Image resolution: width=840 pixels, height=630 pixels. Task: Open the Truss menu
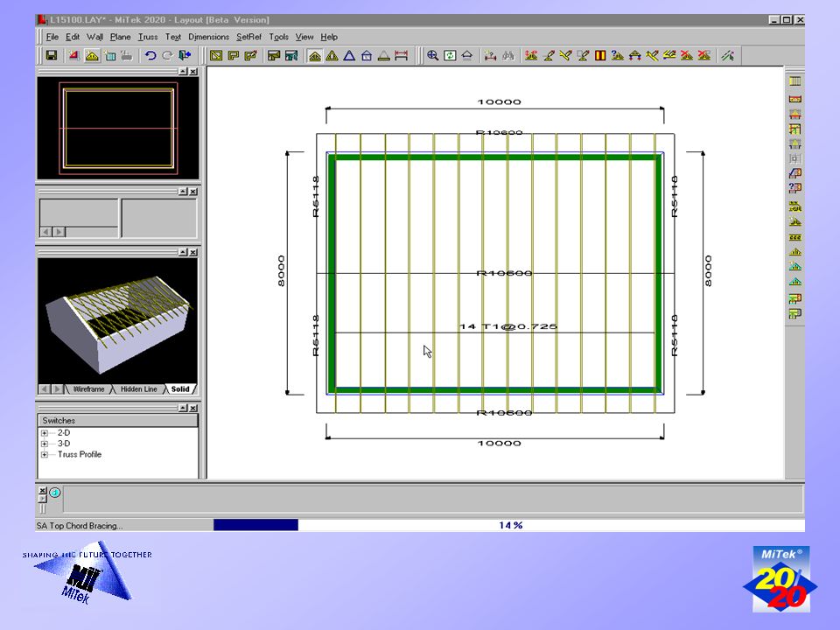coord(148,37)
